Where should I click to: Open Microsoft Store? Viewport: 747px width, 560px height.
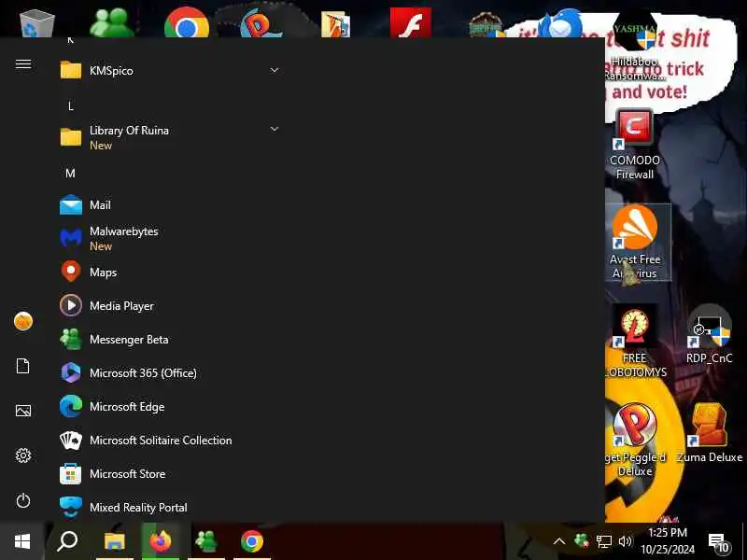point(169,474)
